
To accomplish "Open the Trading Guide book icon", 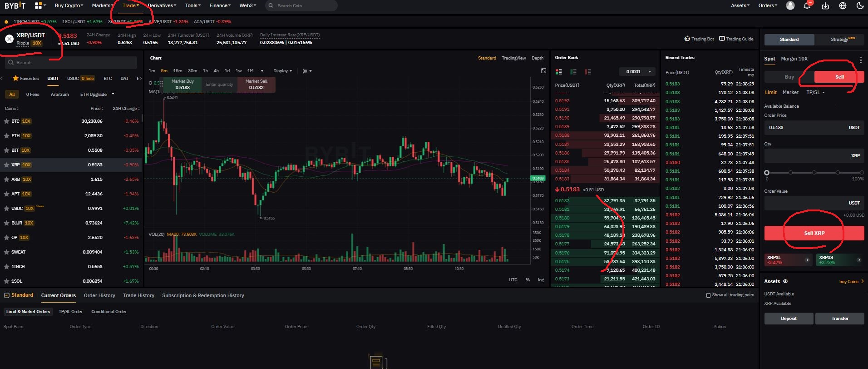I will point(722,39).
